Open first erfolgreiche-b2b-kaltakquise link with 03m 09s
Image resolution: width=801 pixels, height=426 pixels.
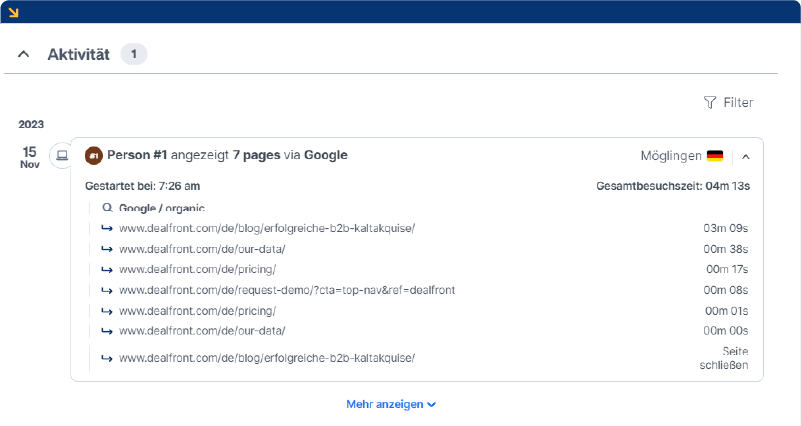click(267, 228)
